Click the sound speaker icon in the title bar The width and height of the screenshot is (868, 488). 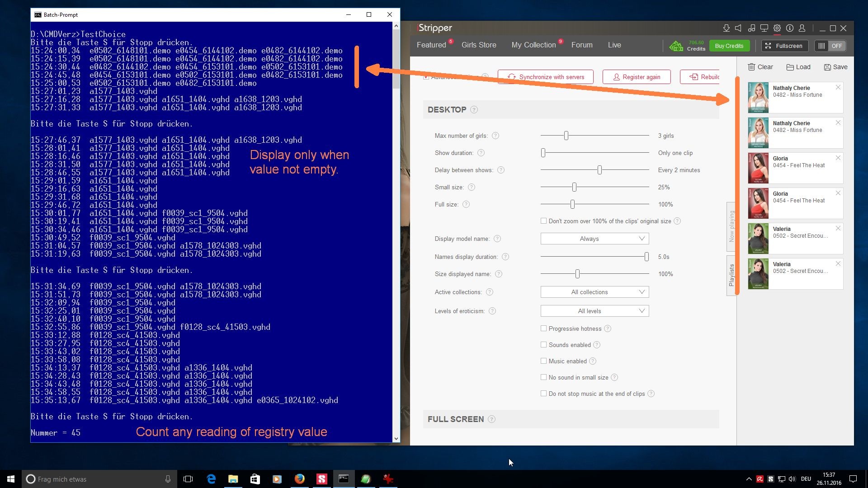click(x=738, y=28)
